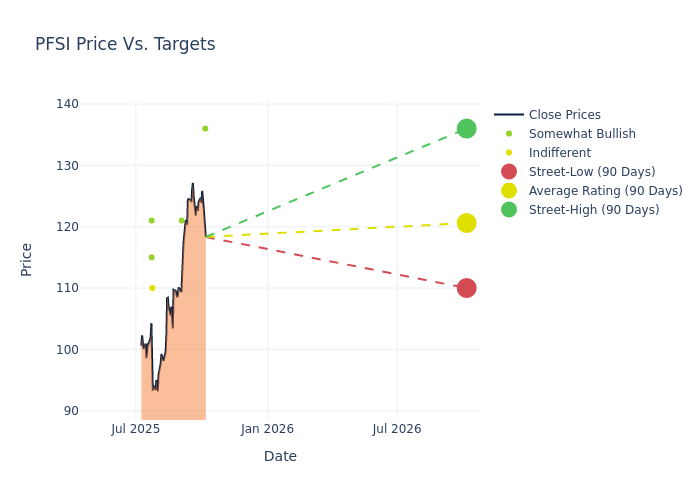Click the Indifferent yellow dot at 110
Image resolution: width=700 pixels, height=500 pixels.
[x=152, y=288]
